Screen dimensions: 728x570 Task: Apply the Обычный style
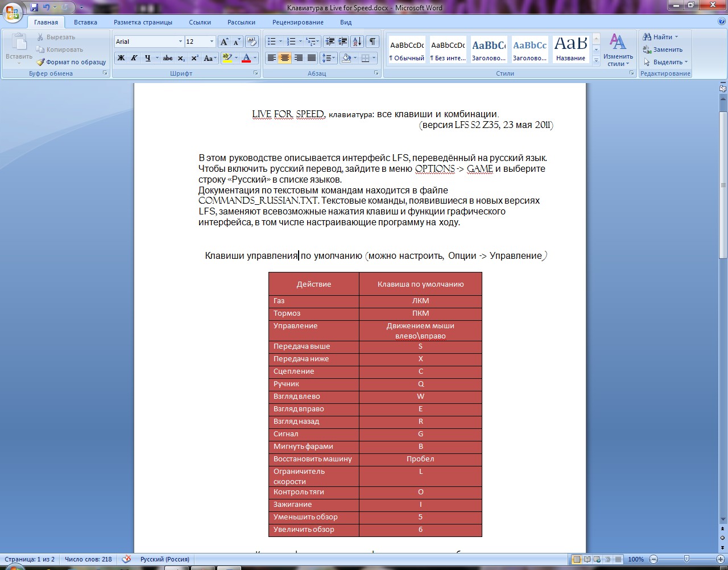click(x=407, y=50)
